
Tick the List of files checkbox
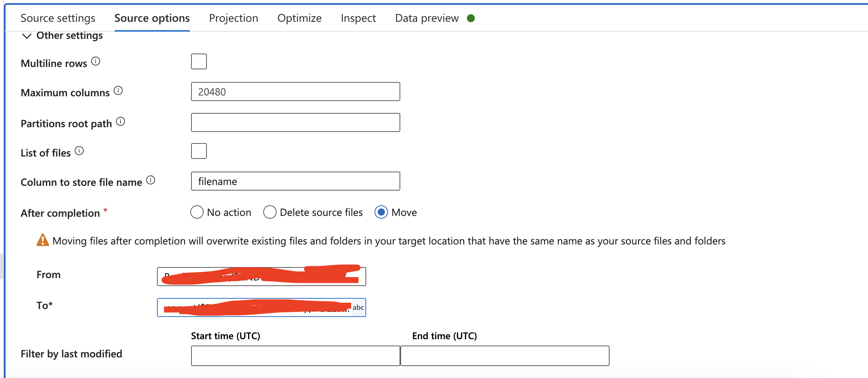click(199, 151)
